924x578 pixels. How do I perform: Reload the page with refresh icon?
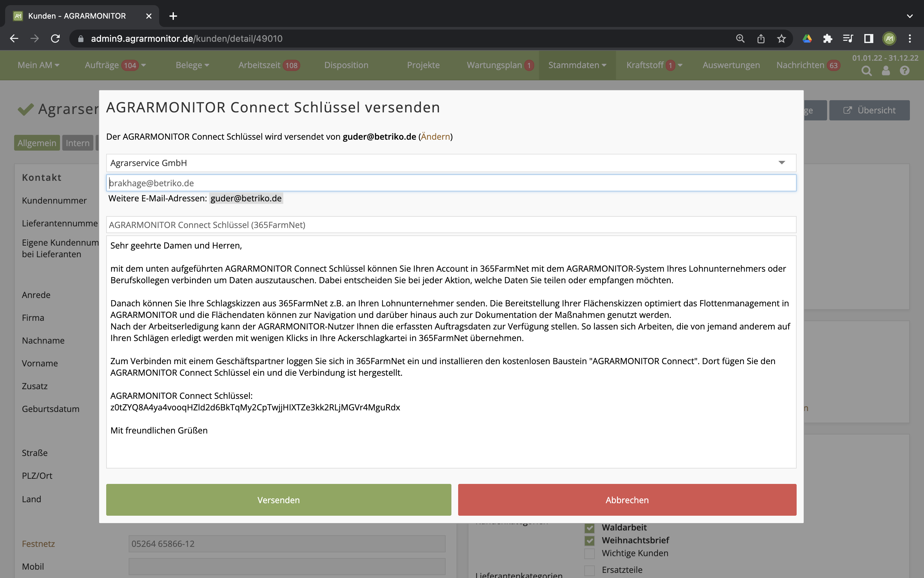tap(56, 39)
